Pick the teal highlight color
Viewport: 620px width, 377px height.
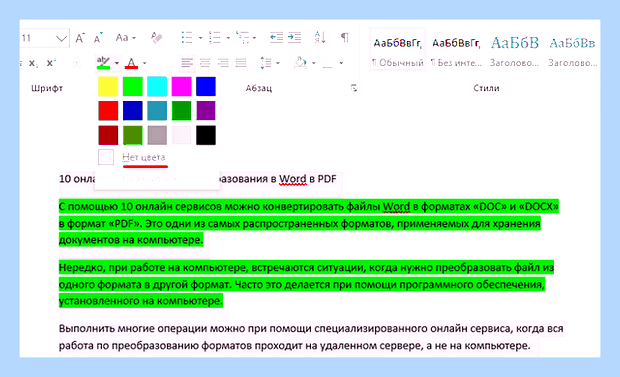157,111
